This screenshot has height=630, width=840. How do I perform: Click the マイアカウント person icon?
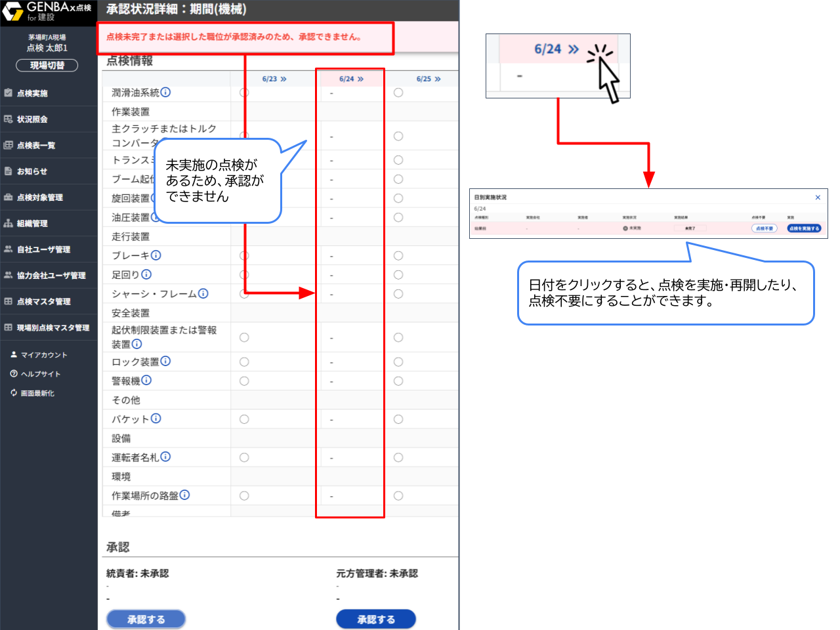14,354
